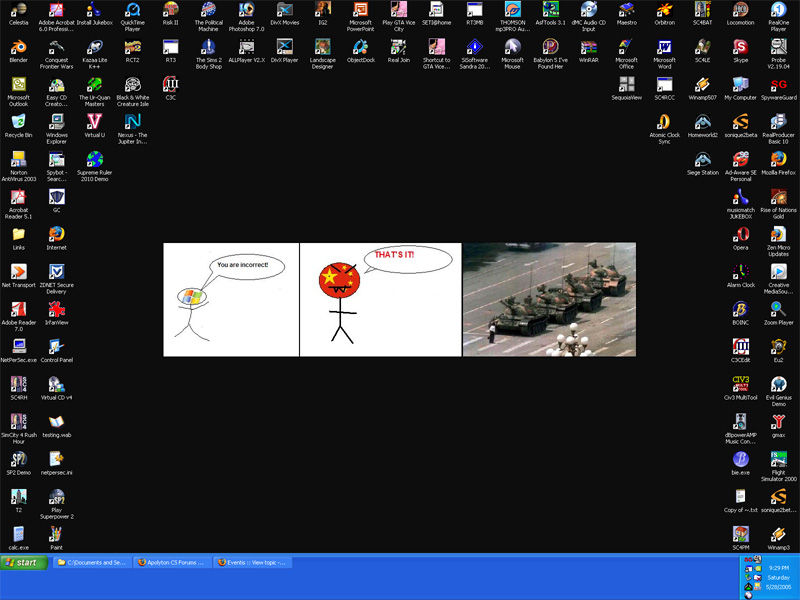Open the Paint desktop shortcut

click(x=56, y=534)
